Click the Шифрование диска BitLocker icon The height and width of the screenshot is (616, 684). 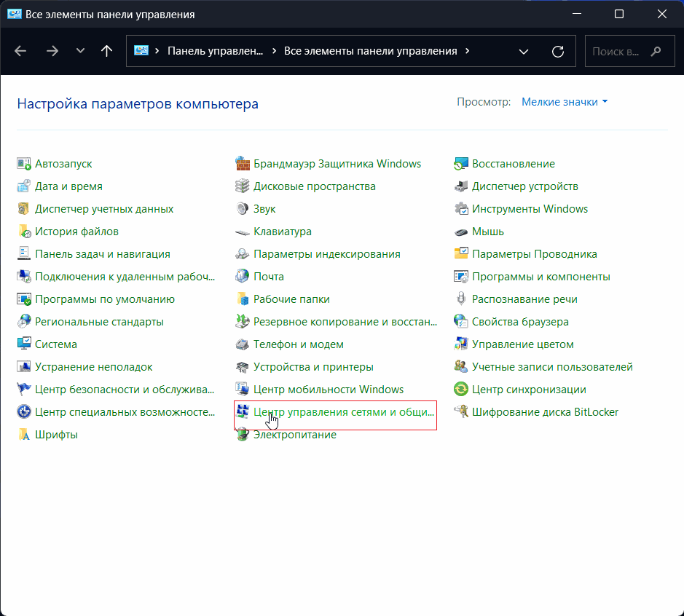point(461,412)
